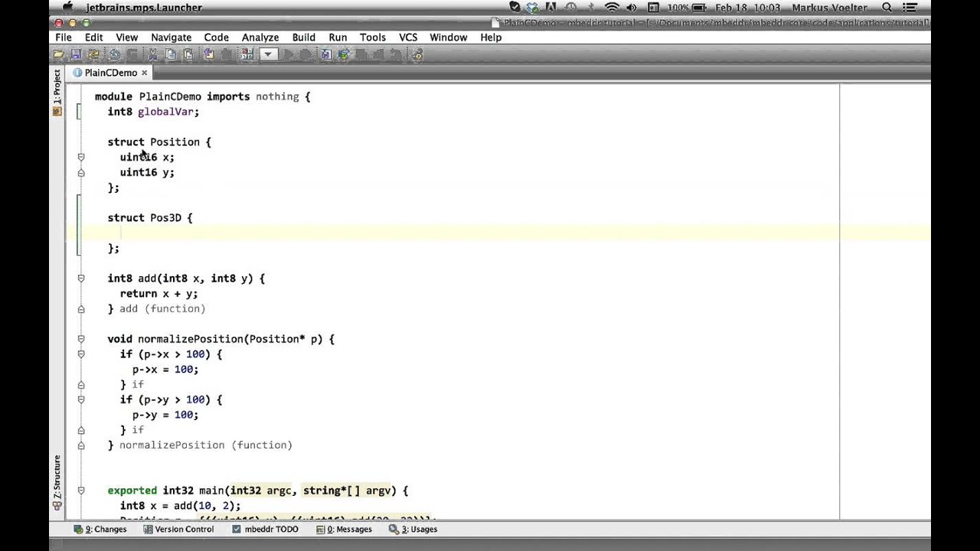Screen dimensions: 980x551
Task: Open the Run menu
Action: [338, 37]
